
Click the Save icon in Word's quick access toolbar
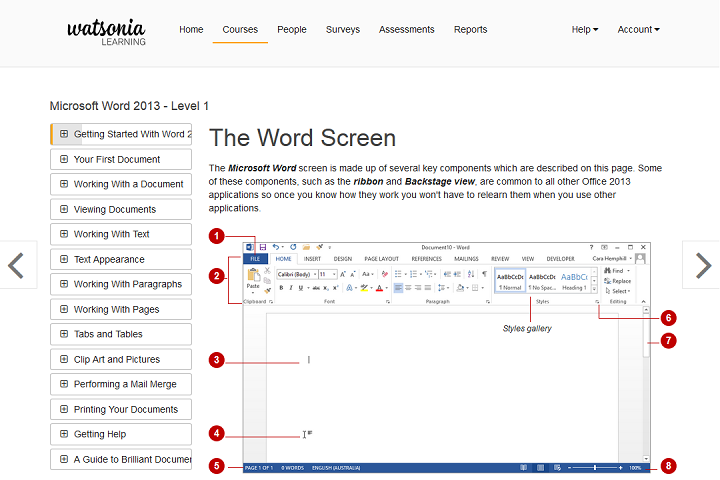(x=263, y=247)
